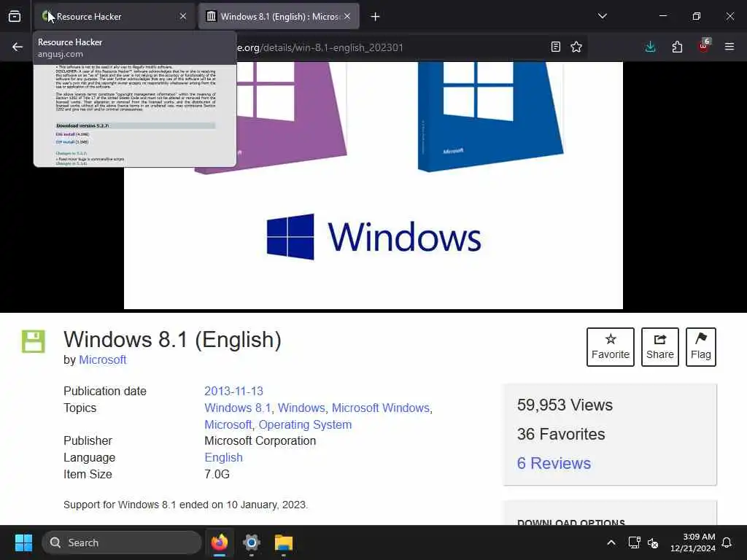Open the Microsoft Windows topic link
The image size is (747, 560).
(x=381, y=408)
